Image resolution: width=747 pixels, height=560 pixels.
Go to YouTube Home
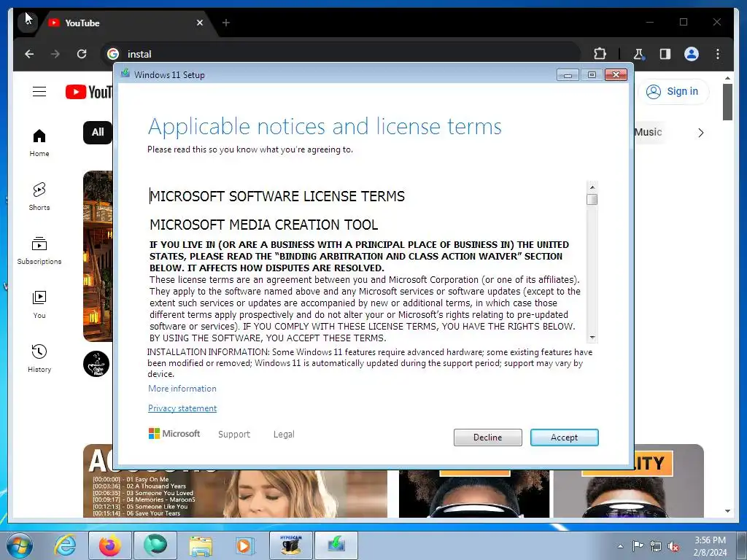pyautogui.click(x=39, y=143)
